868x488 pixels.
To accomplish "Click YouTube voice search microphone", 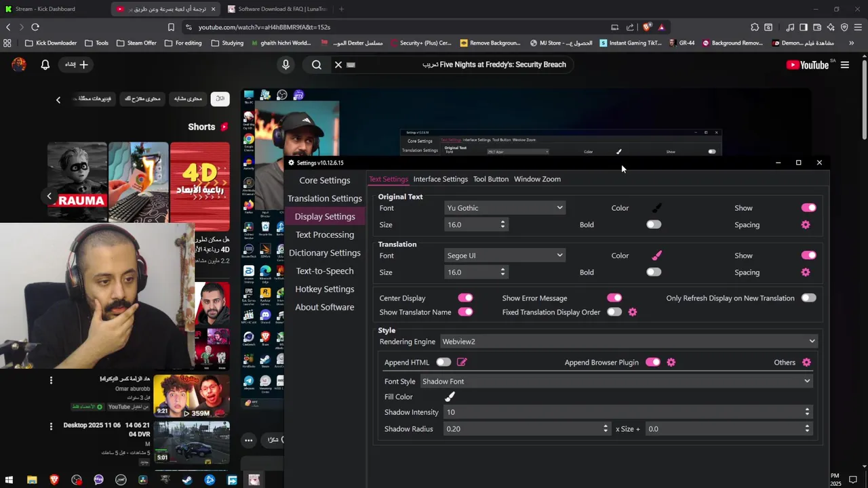I will coord(285,64).
